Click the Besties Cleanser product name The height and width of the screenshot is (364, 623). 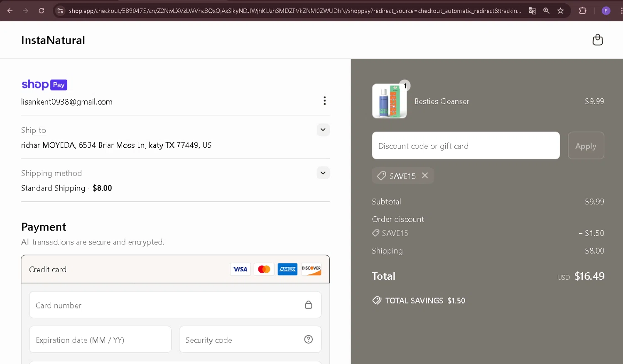point(441,101)
